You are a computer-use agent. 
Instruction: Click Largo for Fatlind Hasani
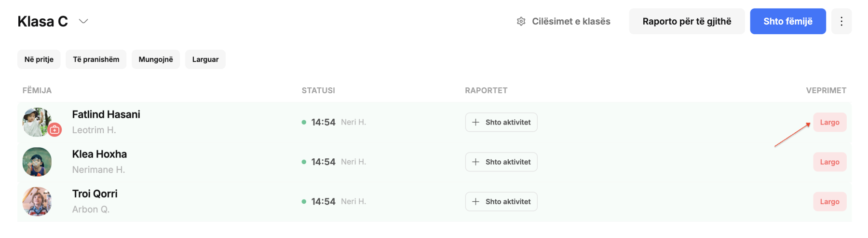829,122
